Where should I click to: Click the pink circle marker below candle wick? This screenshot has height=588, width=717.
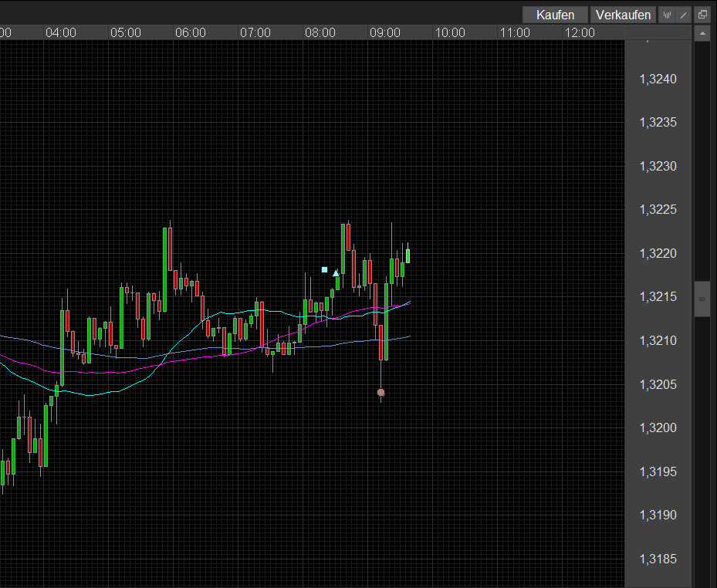[380, 393]
